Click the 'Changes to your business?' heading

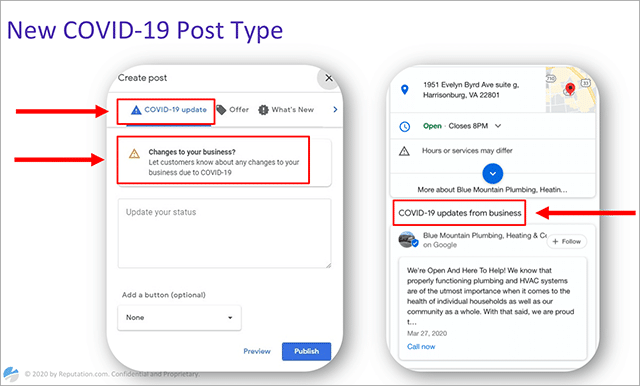click(x=192, y=152)
